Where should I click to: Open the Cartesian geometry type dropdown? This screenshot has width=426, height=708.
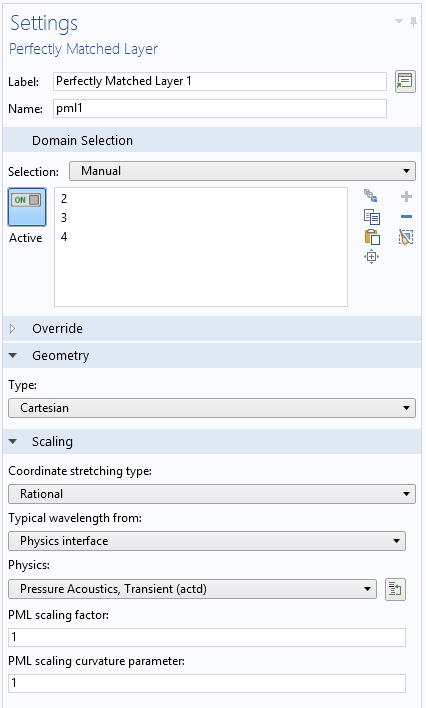tap(212, 408)
